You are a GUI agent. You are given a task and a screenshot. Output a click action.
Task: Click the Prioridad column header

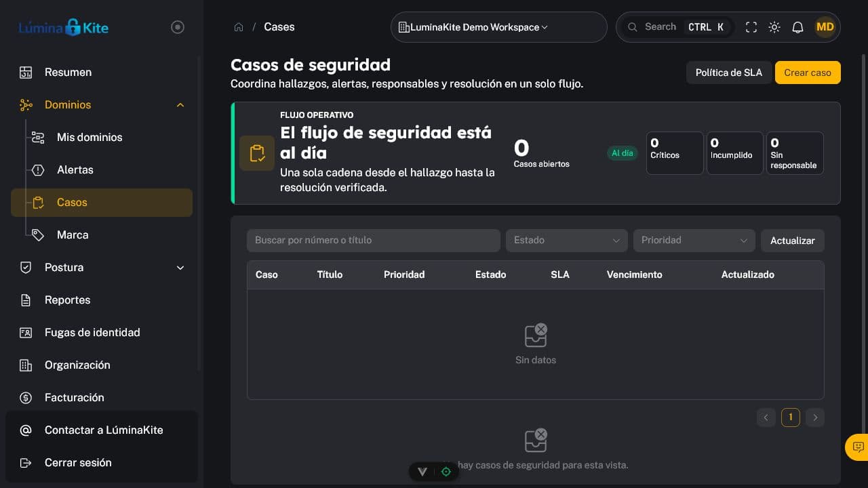point(404,274)
